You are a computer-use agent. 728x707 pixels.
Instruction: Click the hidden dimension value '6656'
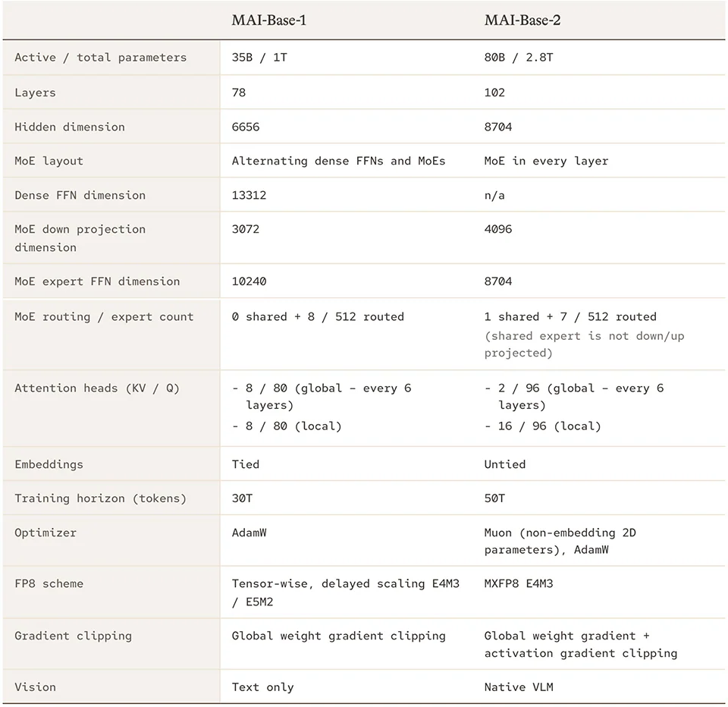click(x=246, y=127)
